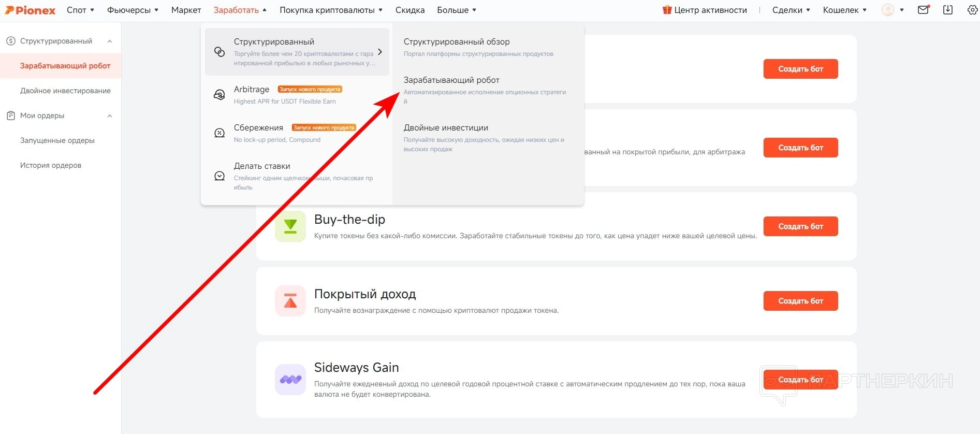This screenshot has height=434, width=980.
Task: Click the orange badge next to Сбережения
Action: point(324,128)
